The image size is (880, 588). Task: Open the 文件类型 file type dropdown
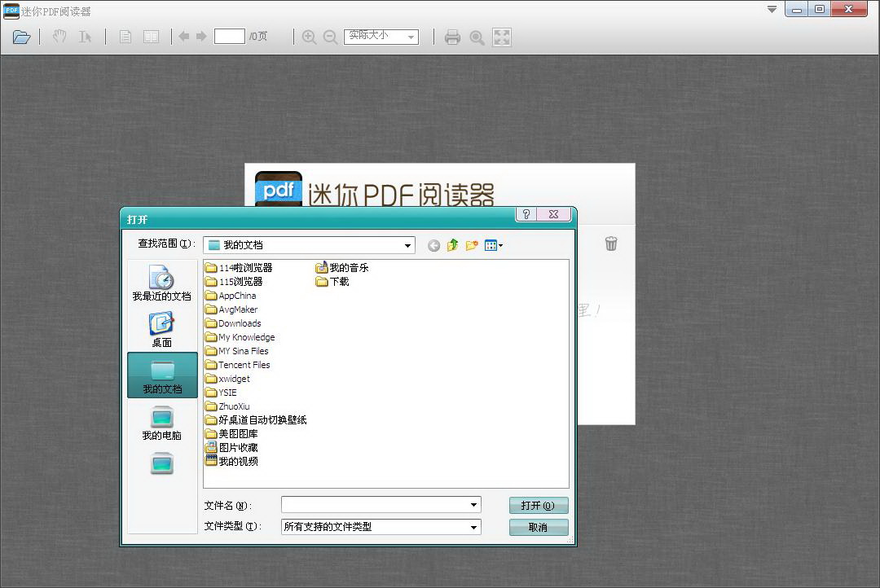(x=473, y=527)
